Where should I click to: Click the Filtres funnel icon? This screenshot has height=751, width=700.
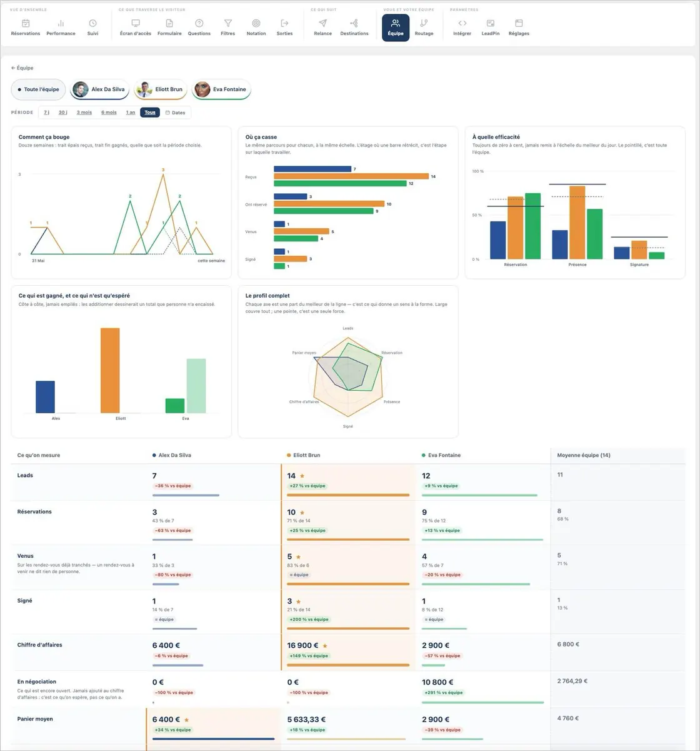tap(228, 23)
